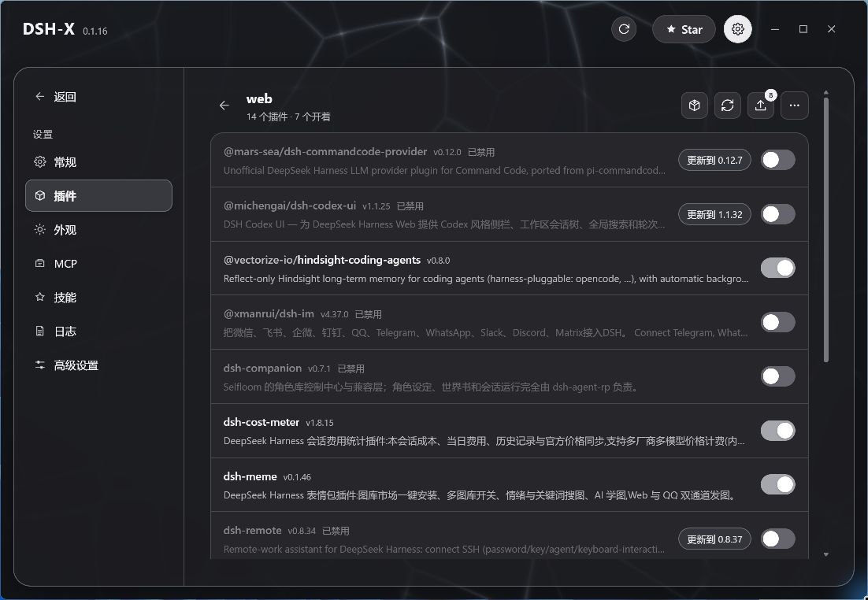Update dsh-commandcode-provider to 0.12.7
The image size is (868, 600).
point(714,160)
